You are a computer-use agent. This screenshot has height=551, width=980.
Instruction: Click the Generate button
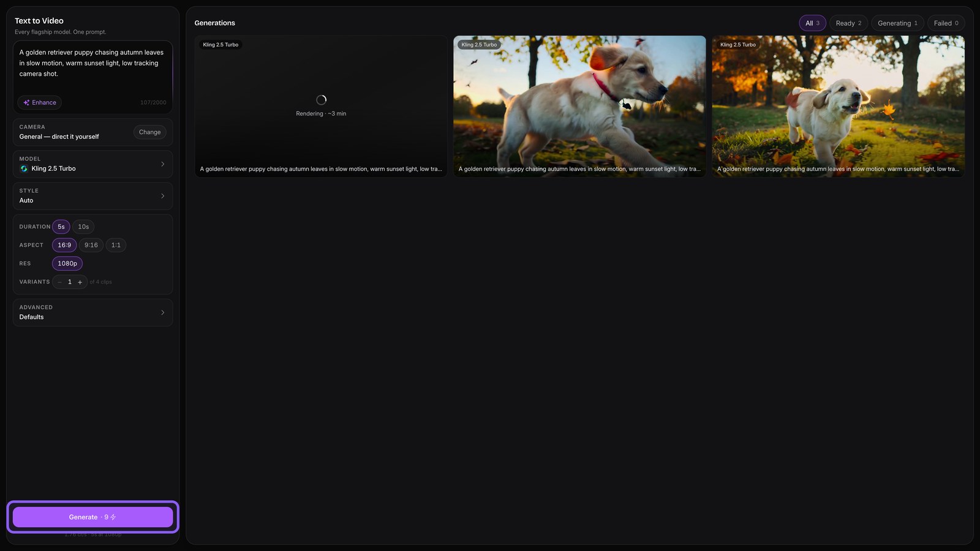pos(93,517)
